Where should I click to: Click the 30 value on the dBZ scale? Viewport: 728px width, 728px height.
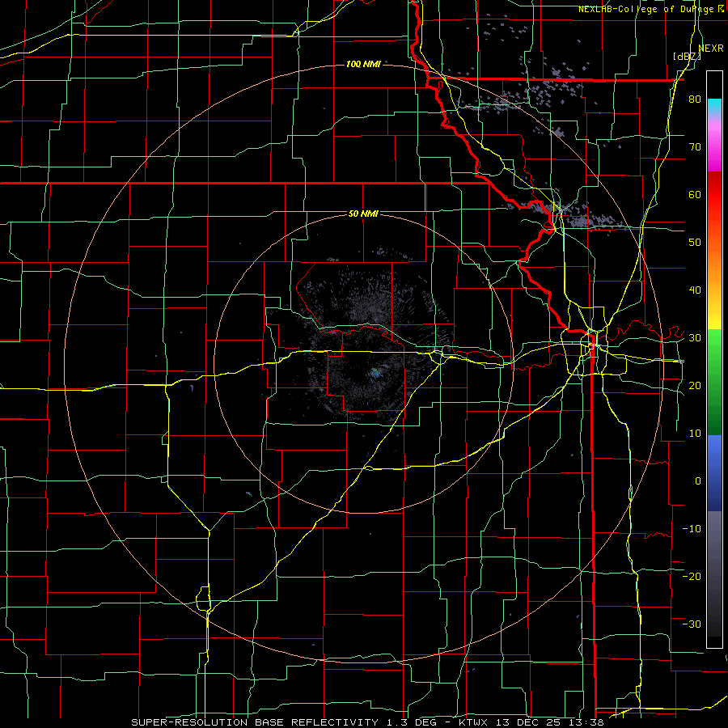[695, 337]
